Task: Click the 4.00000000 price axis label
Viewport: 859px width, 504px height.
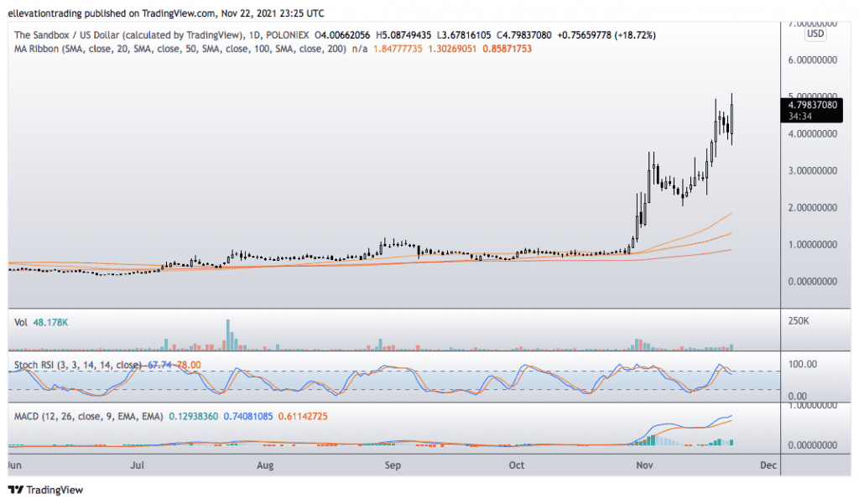Action: pos(812,133)
